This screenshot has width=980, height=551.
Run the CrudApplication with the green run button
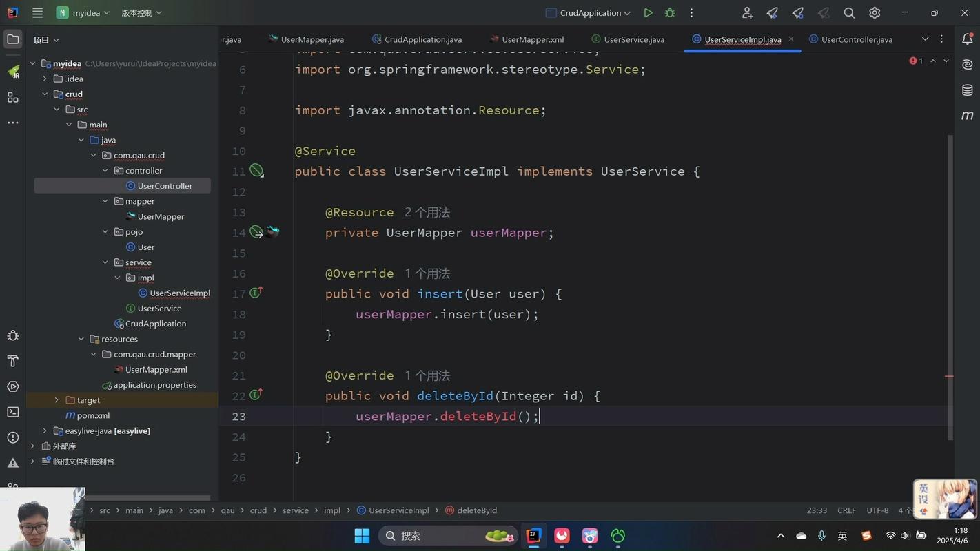648,12
